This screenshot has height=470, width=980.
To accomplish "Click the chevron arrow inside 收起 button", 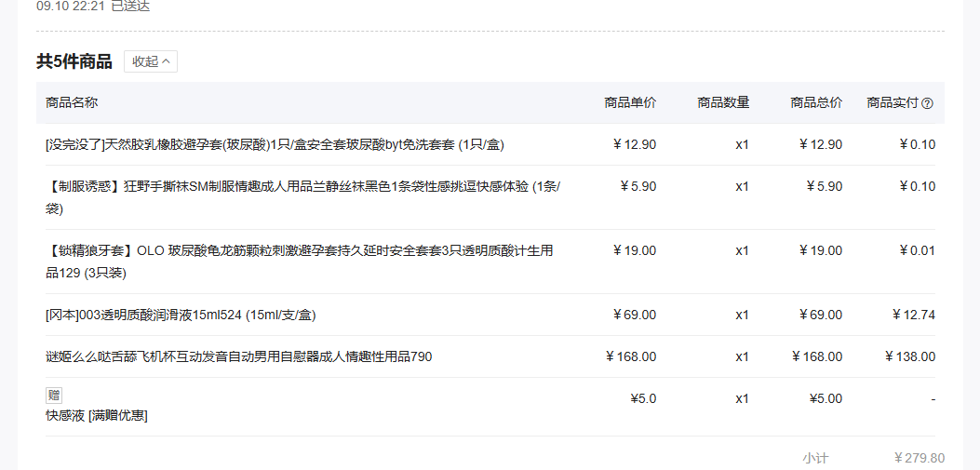I will point(167,61).
